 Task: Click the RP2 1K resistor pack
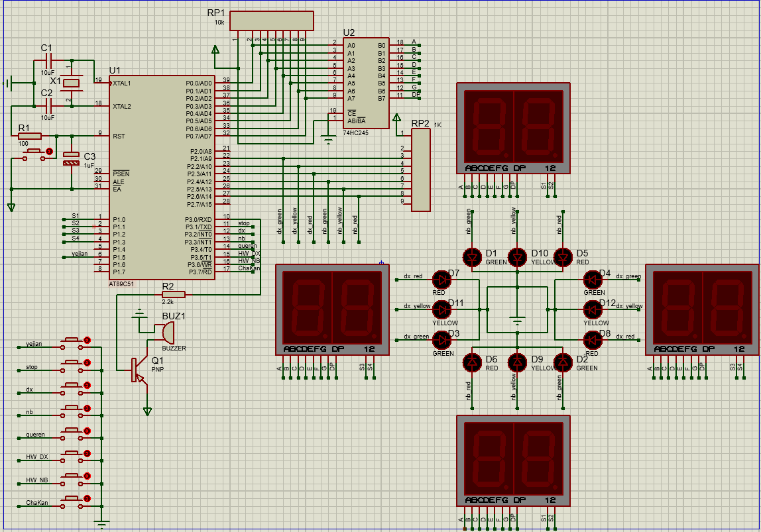(421, 170)
